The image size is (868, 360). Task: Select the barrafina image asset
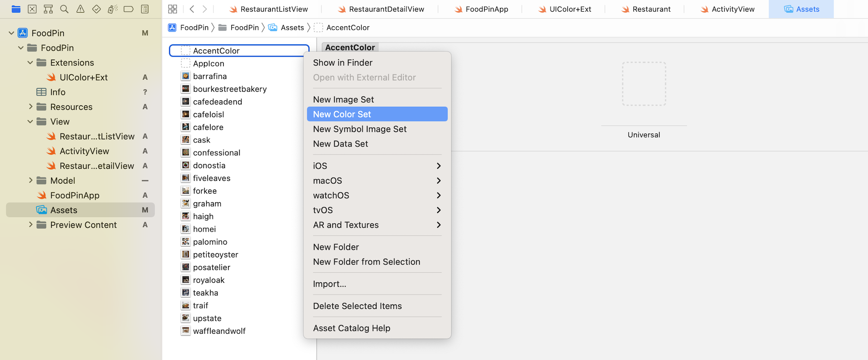[210, 76]
